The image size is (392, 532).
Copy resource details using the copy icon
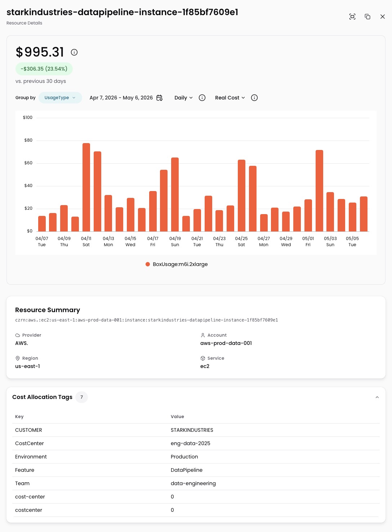tap(367, 17)
